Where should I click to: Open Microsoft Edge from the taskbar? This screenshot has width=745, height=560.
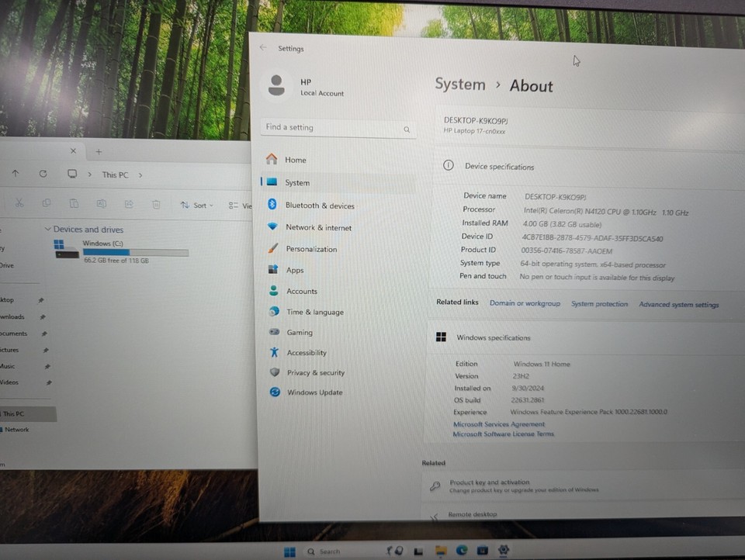[463, 550]
